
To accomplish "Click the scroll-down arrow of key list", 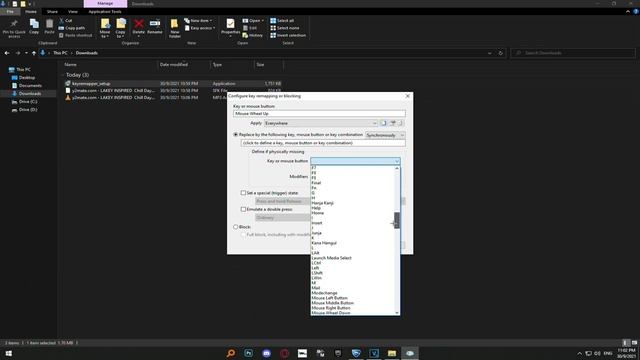I will (x=397, y=313).
